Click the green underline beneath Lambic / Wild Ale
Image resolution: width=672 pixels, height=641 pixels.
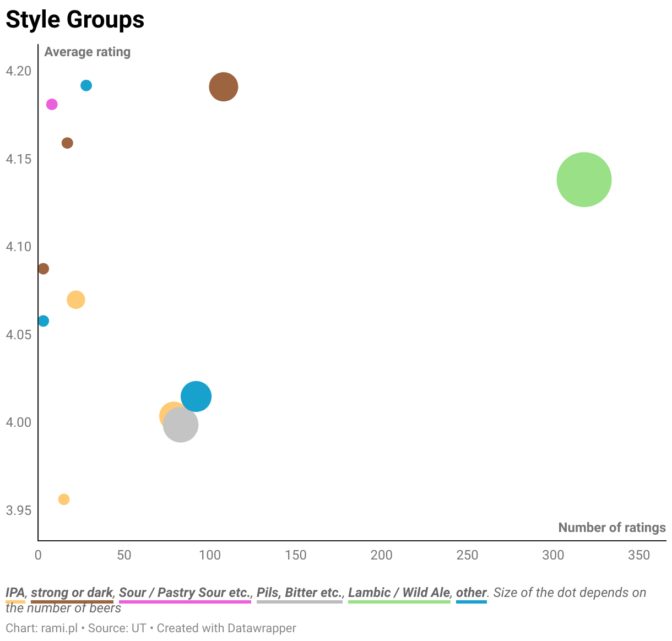coord(399,602)
